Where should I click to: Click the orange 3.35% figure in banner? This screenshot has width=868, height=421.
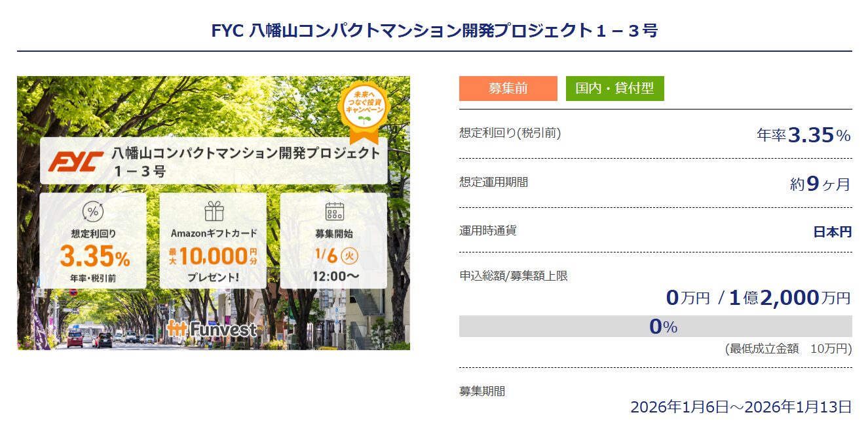[94, 256]
